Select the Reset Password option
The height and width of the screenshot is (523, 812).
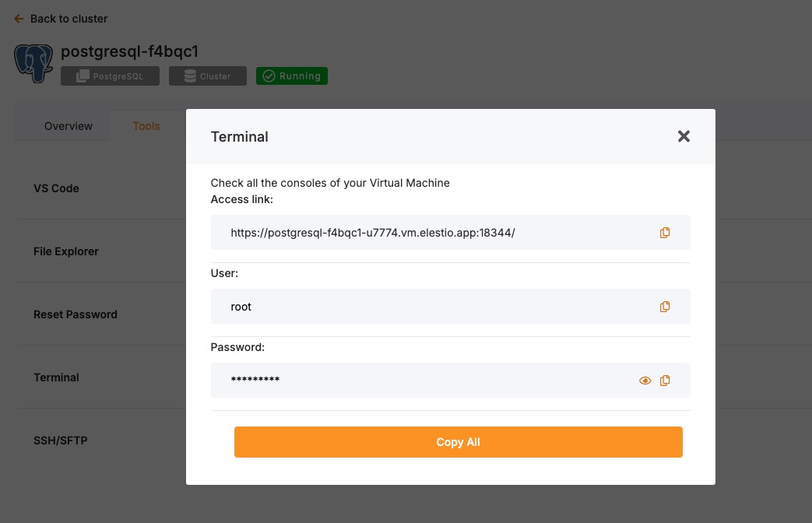76,314
